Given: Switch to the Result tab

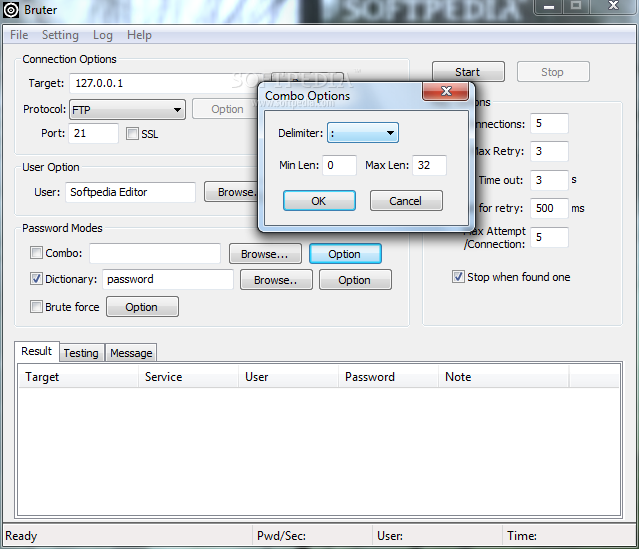Looking at the screenshot, I should click(37, 351).
